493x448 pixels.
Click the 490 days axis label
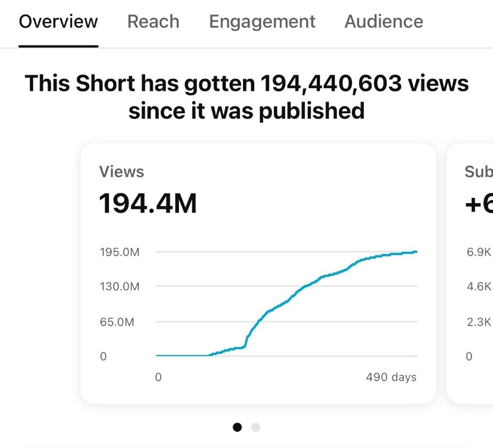click(392, 377)
